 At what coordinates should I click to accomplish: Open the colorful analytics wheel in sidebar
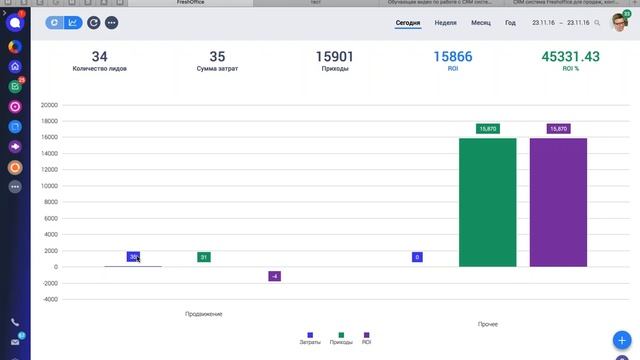point(15,47)
